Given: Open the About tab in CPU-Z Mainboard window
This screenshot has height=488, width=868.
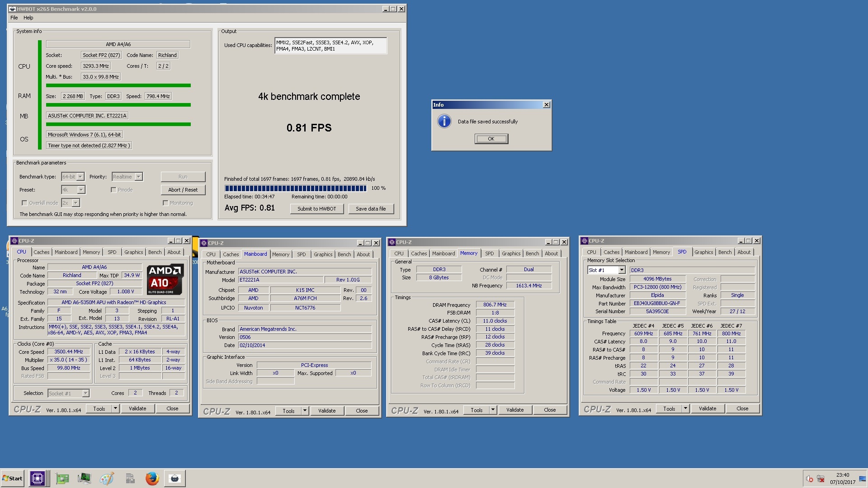Looking at the screenshot, I should [x=363, y=254].
